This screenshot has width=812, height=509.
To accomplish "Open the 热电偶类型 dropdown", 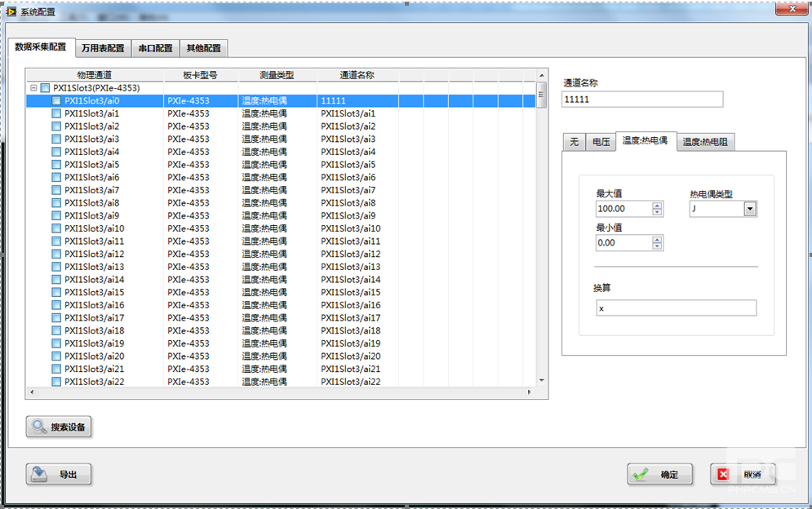I will click(x=749, y=209).
